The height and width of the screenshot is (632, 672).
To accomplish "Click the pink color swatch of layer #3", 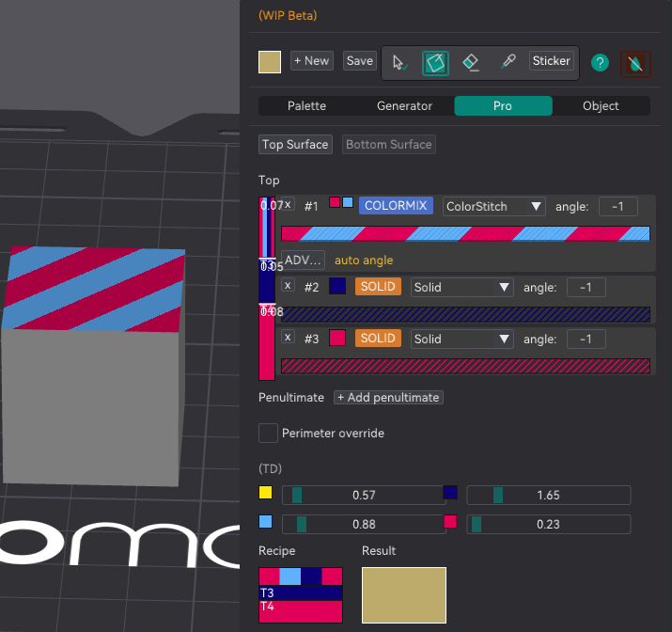I will 337,338.
